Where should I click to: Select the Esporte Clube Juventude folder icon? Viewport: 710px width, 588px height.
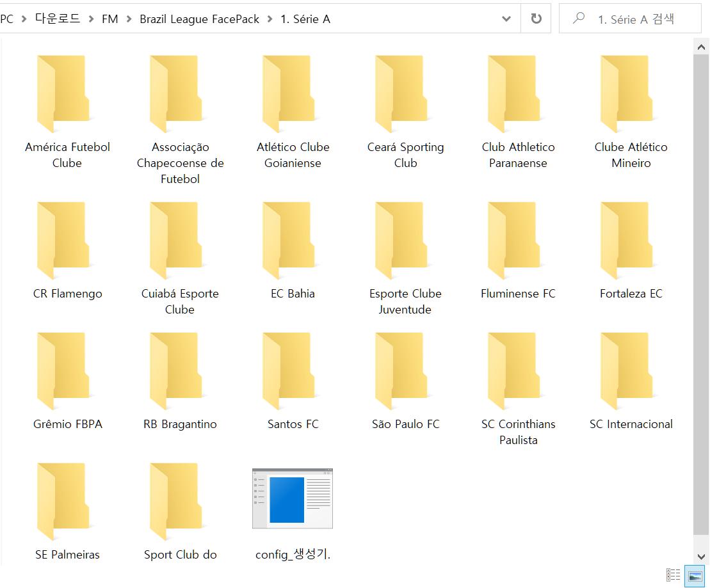point(401,241)
